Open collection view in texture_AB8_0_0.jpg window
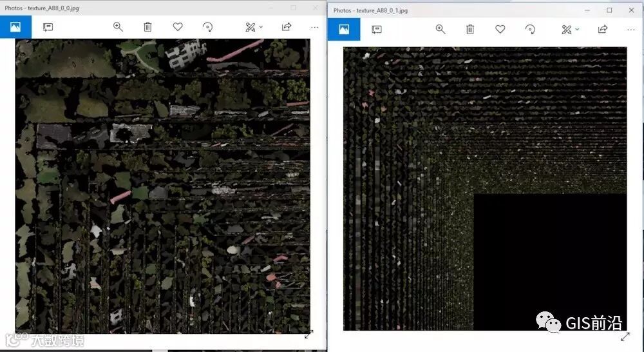This screenshot has width=644, height=352. [15, 27]
